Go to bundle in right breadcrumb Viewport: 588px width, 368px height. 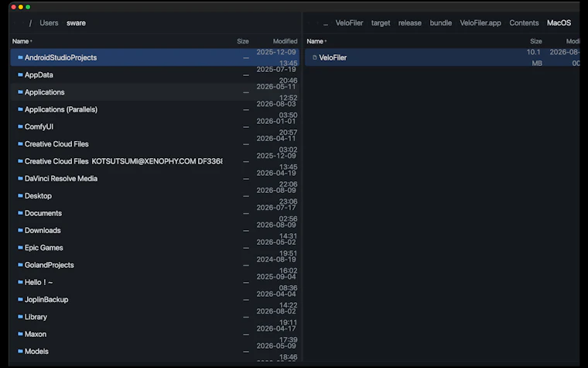pos(441,23)
